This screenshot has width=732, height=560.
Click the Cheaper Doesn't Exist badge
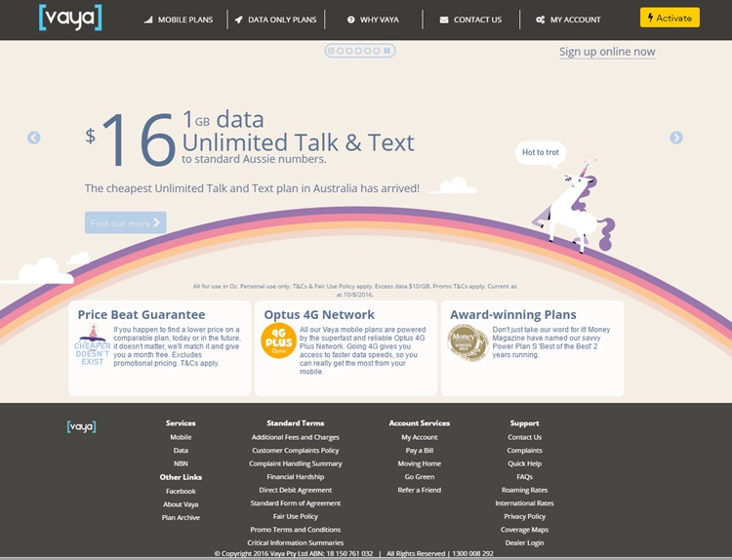tap(93, 344)
